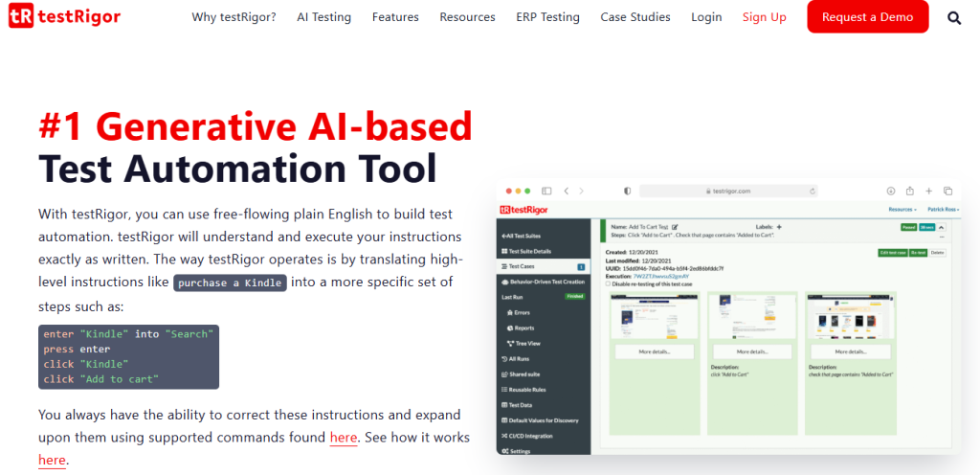The width and height of the screenshot is (980, 475).
Task: Click 'More details...' above 'click Add to Cart' description
Action: coord(752,351)
